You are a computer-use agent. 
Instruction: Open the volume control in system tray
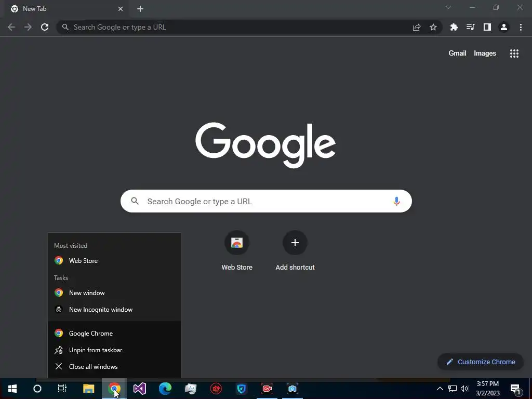pyautogui.click(x=464, y=389)
